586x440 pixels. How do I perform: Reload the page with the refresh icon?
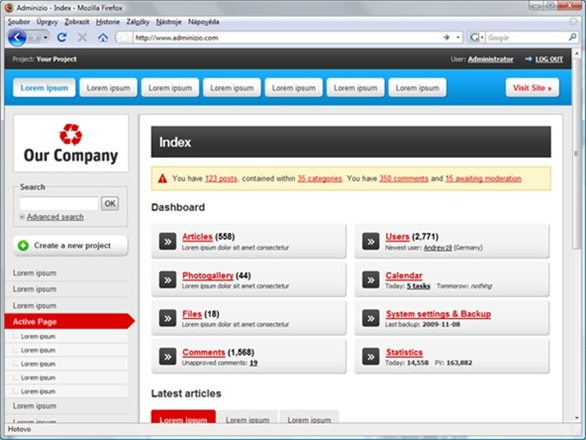pos(62,37)
